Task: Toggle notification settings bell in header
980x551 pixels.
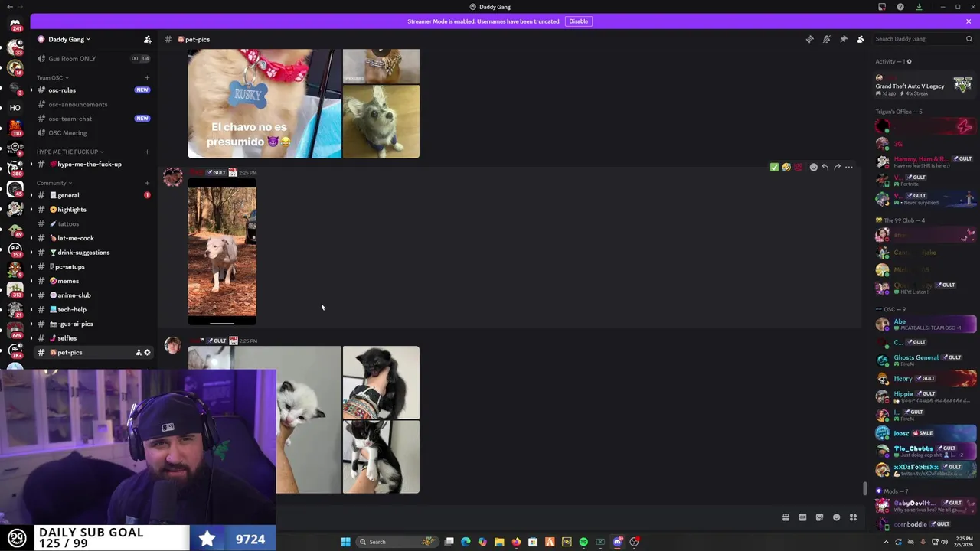Action: tap(827, 39)
